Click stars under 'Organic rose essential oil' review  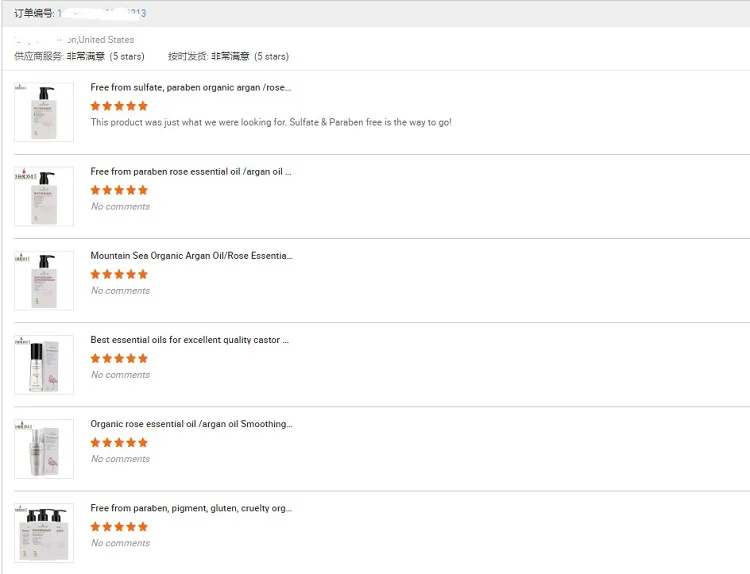pyautogui.click(x=119, y=442)
